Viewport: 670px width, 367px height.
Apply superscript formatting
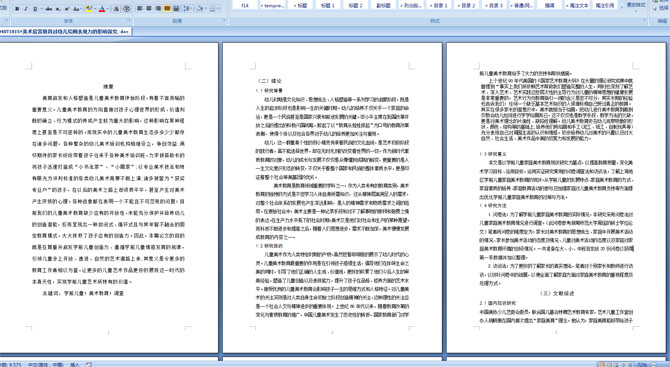pyautogui.click(x=67, y=9)
